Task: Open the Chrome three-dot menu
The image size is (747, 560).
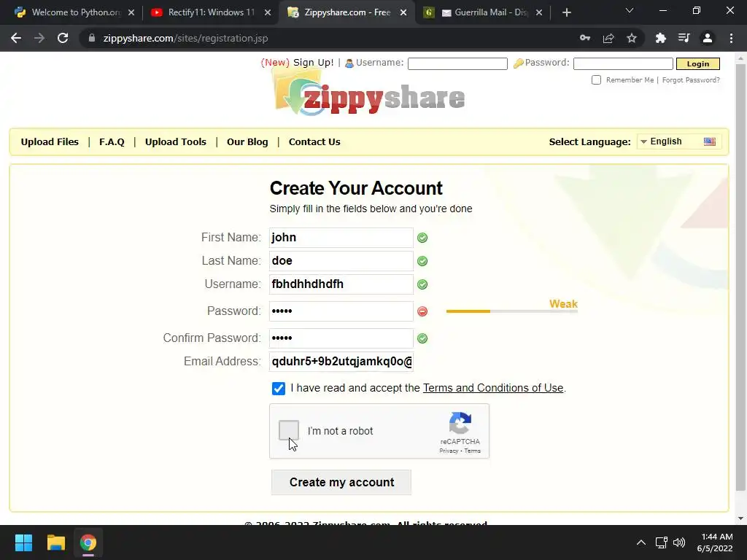Action: tap(731, 38)
